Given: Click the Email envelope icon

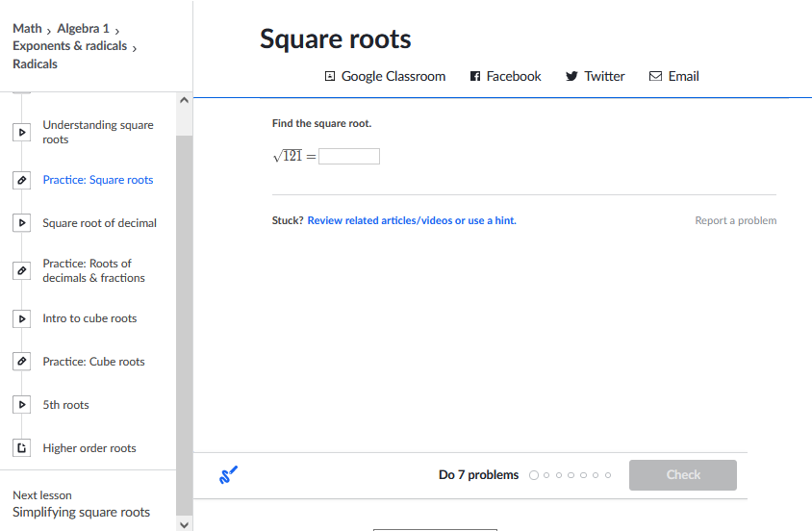Looking at the screenshot, I should 655,77.
